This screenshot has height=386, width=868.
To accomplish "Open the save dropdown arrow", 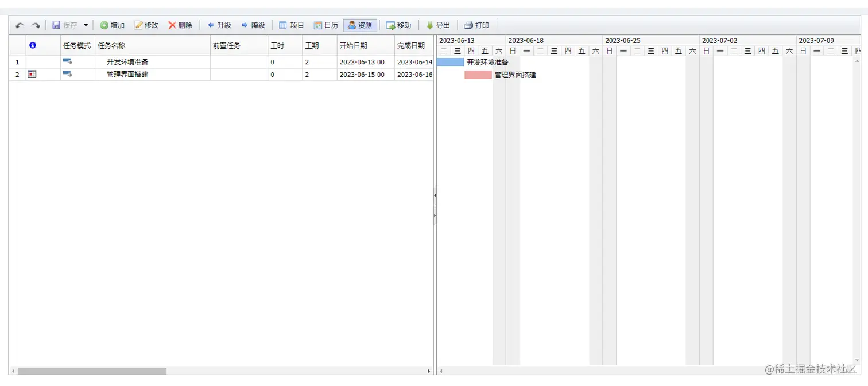I will pos(86,25).
